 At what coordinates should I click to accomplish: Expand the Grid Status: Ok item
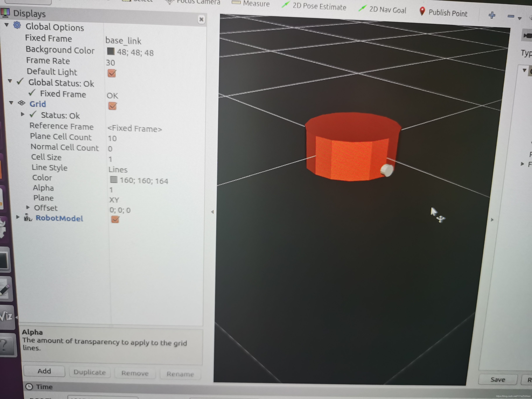22,114
